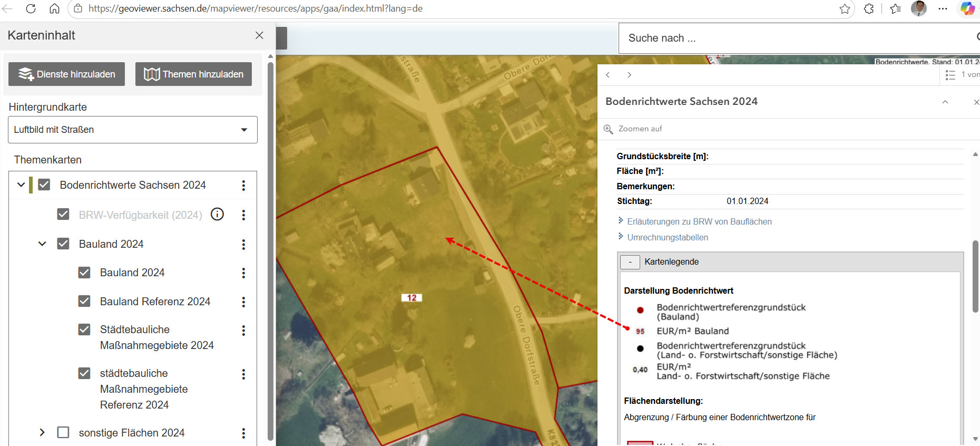Click the 95 EUR/m² Bauland legend entry
This screenshot has height=446, width=980.
(x=682, y=331)
